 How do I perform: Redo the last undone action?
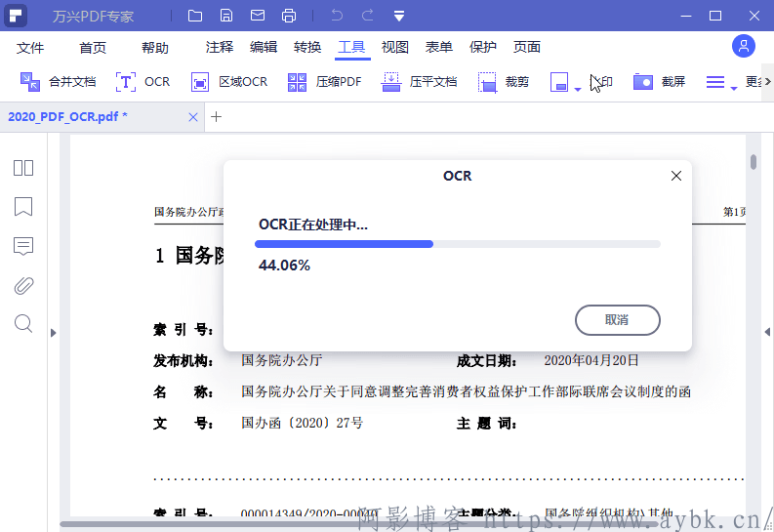pyautogui.click(x=368, y=16)
